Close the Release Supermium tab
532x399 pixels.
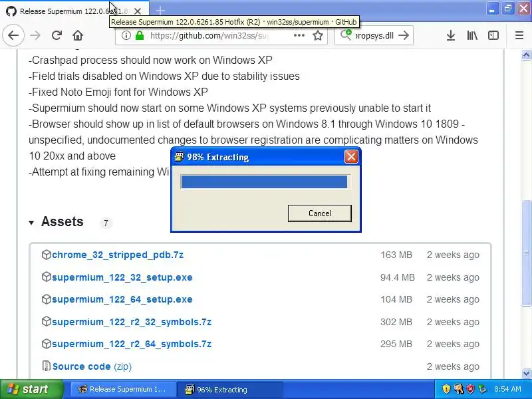[138, 11]
